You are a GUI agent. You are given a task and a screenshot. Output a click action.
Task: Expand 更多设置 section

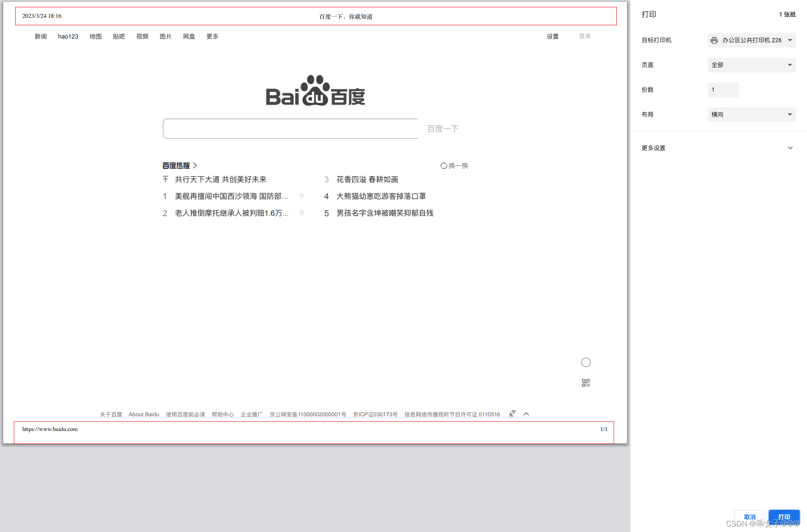[718, 148]
